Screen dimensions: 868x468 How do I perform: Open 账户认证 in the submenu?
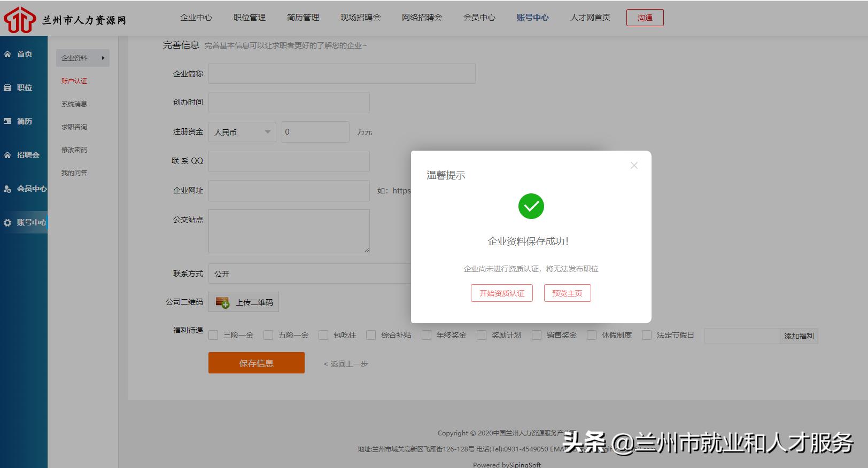[74, 81]
